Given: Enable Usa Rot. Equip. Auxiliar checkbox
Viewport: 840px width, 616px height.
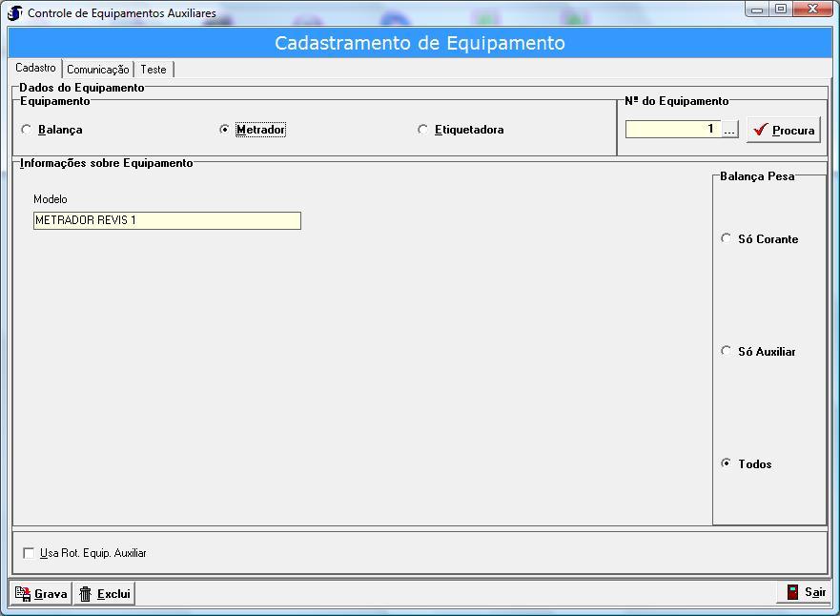Looking at the screenshot, I should [x=29, y=553].
